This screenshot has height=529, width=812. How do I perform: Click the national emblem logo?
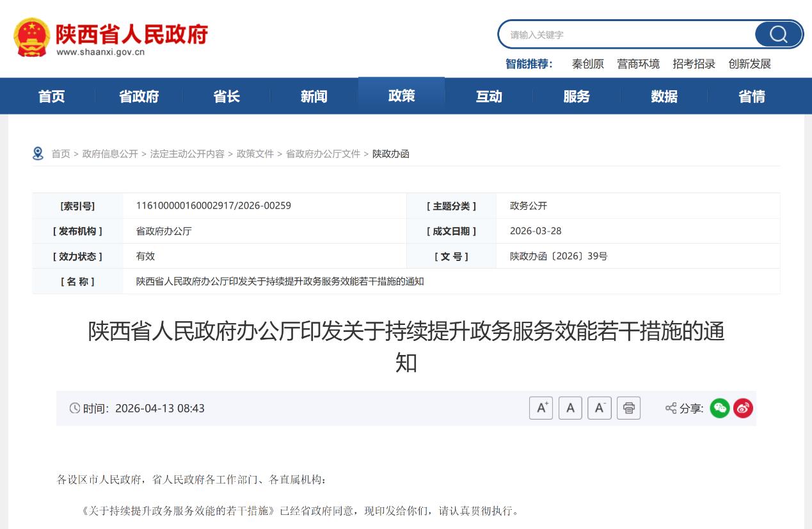pos(31,37)
